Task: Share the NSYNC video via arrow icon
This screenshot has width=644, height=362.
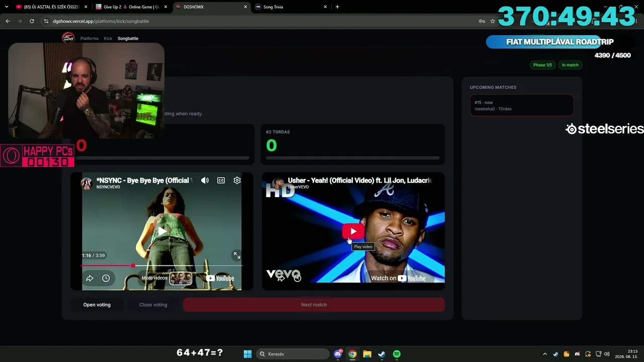Action: (x=90, y=278)
